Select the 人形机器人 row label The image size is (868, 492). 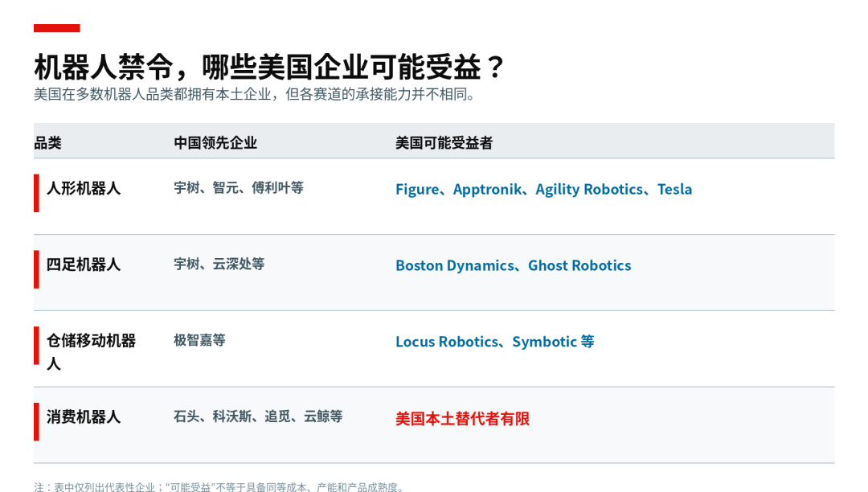[x=84, y=189]
